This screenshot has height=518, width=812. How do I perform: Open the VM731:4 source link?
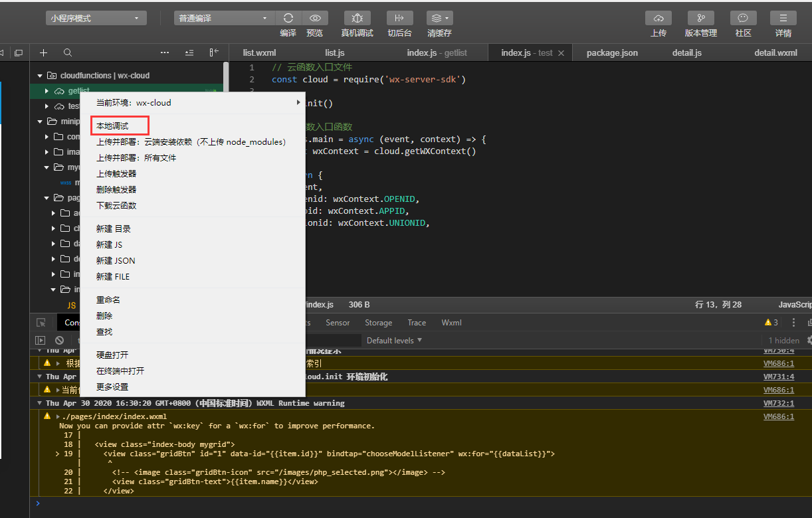point(779,377)
